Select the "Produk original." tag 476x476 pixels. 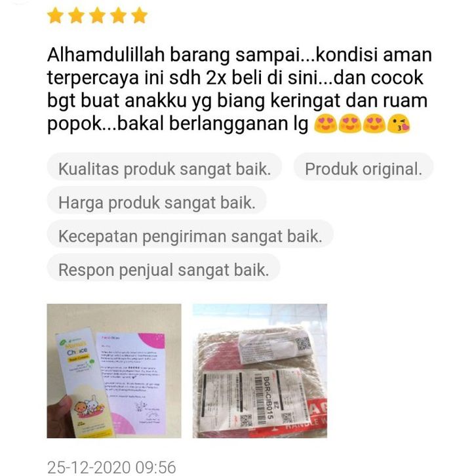coord(363,169)
